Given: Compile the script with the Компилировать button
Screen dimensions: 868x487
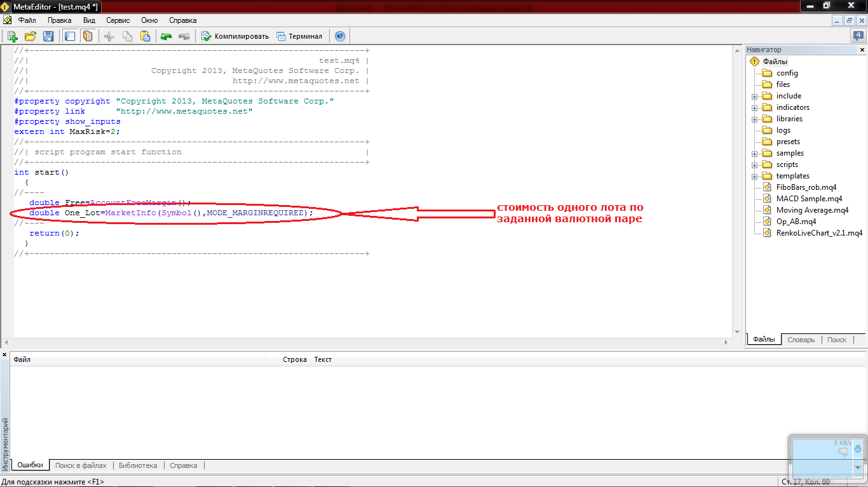Looking at the screenshot, I should (235, 36).
